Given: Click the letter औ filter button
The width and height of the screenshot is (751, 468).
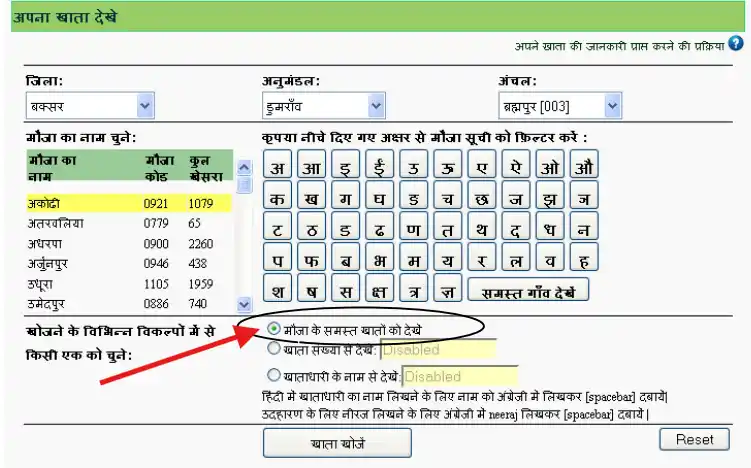Looking at the screenshot, I should [x=582, y=166].
